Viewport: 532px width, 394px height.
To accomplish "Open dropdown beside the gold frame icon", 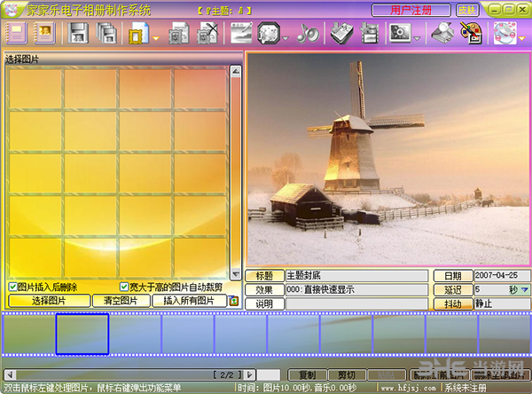I will click(156, 38).
